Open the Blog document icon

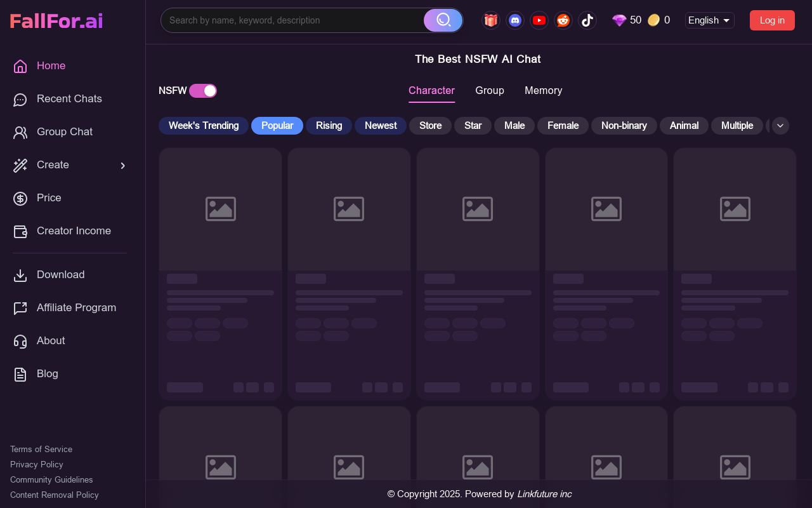(x=20, y=375)
